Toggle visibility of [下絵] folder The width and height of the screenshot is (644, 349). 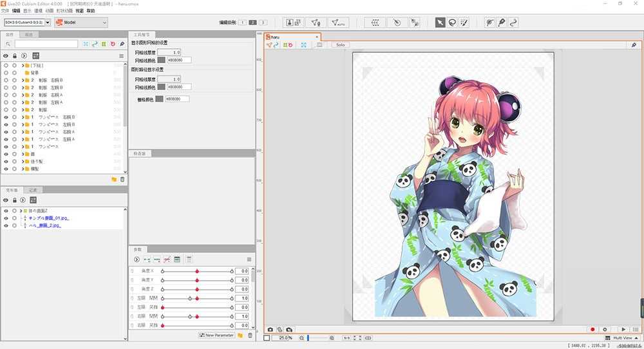6,65
